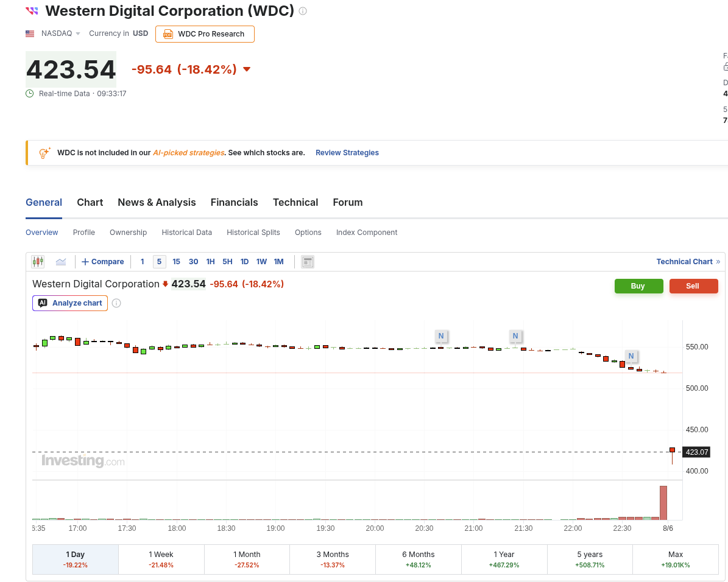Set chart interval to 5 minutes
The height and width of the screenshot is (582, 728).
pos(159,262)
